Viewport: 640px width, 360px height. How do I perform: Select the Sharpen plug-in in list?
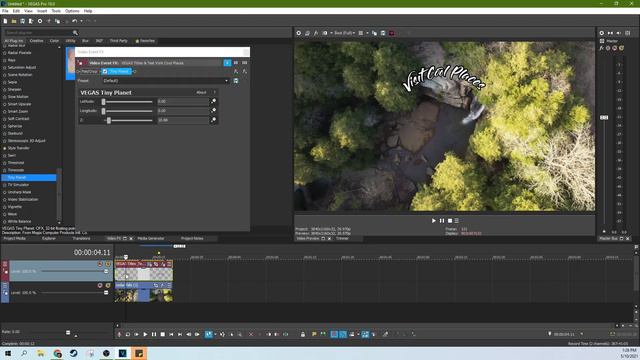coord(15,89)
